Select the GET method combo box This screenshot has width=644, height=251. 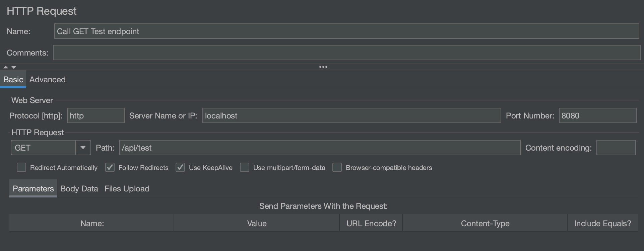pos(44,148)
